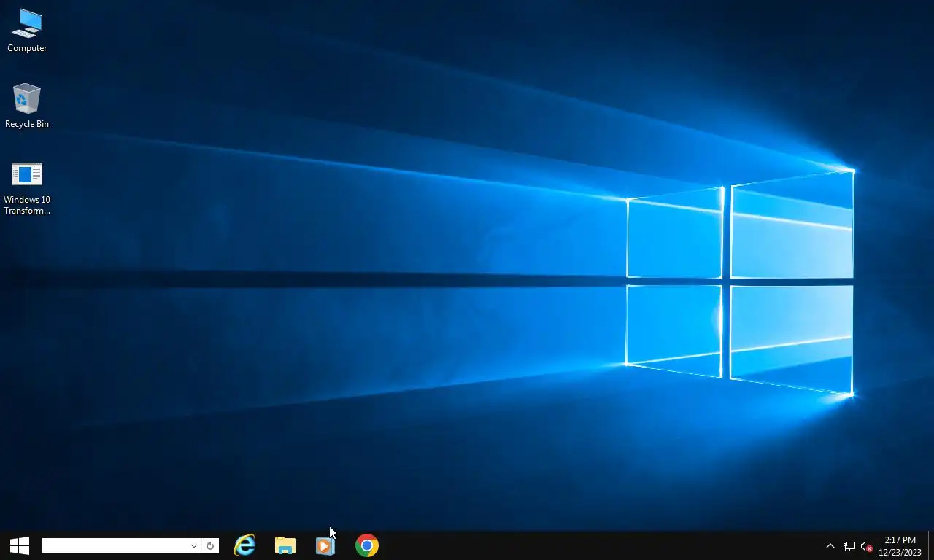Viewport: 934px width, 560px height.
Task: Select the Windows 10 Transform desktop shortcut
Action: pos(27,188)
